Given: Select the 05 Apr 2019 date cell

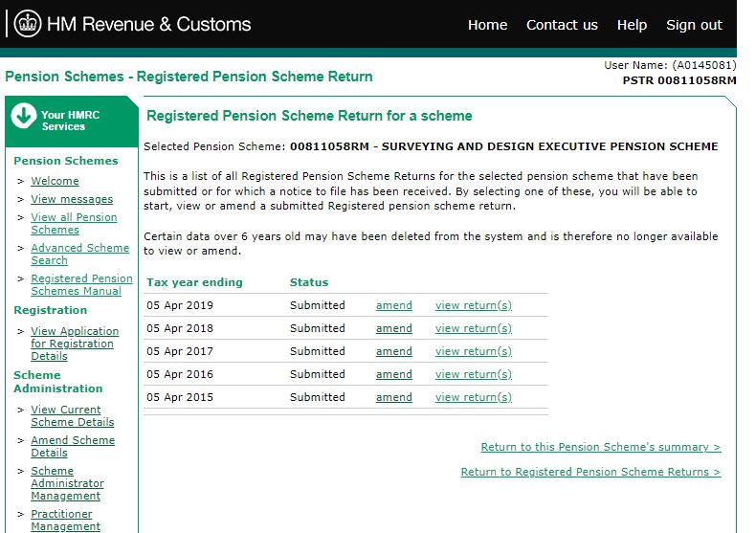Looking at the screenshot, I should [x=180, y=305].
